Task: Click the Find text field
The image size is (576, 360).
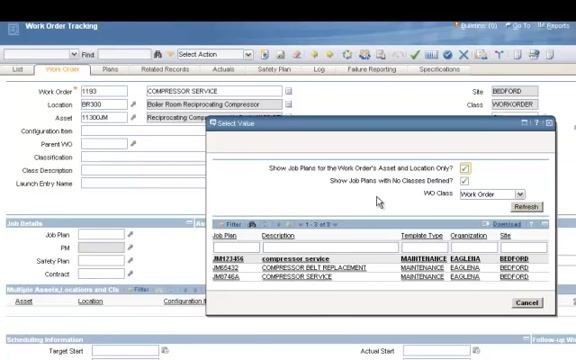Action: point(125,54)
